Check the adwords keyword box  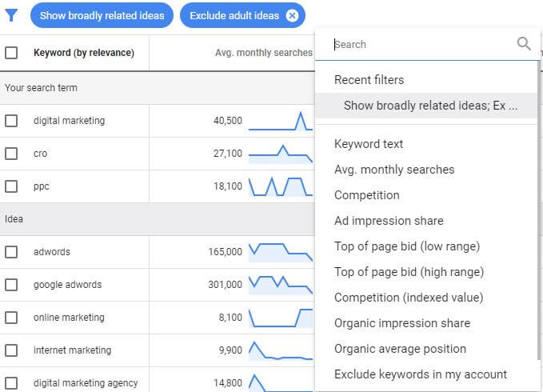pos(11,252)
